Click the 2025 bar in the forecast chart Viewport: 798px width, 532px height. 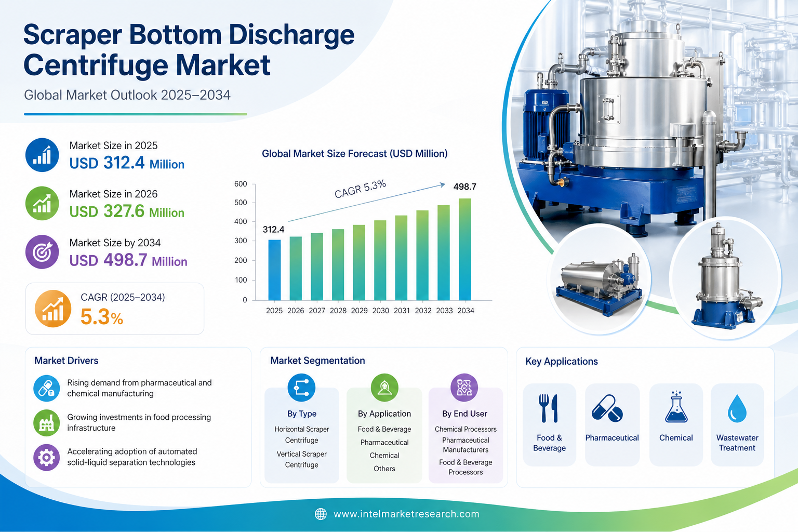coord(274,270)
